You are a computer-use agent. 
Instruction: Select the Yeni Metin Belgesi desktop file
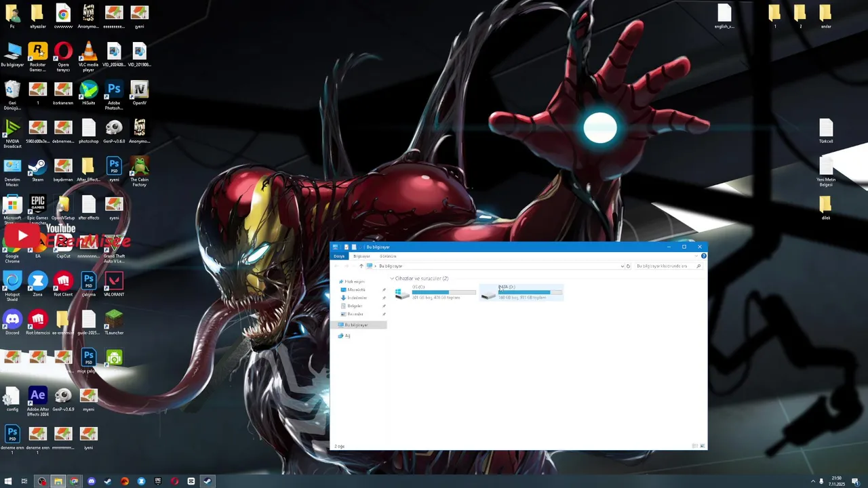tap(826, 172)
